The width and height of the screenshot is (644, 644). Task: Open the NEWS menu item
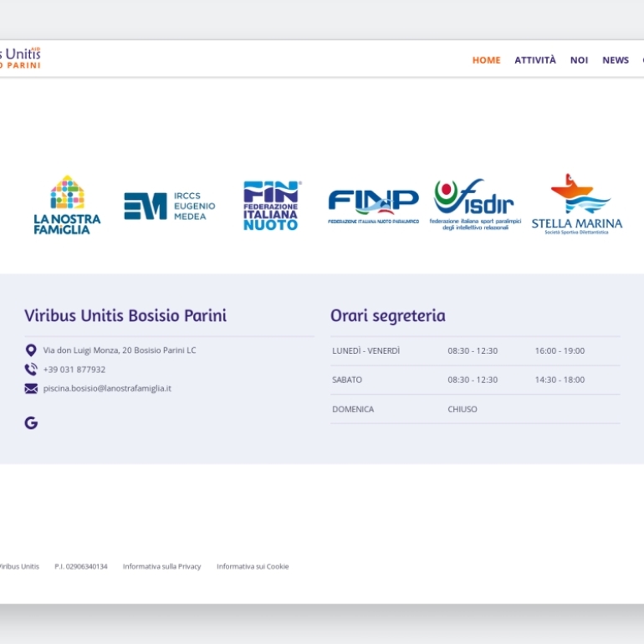coord(616,60)
